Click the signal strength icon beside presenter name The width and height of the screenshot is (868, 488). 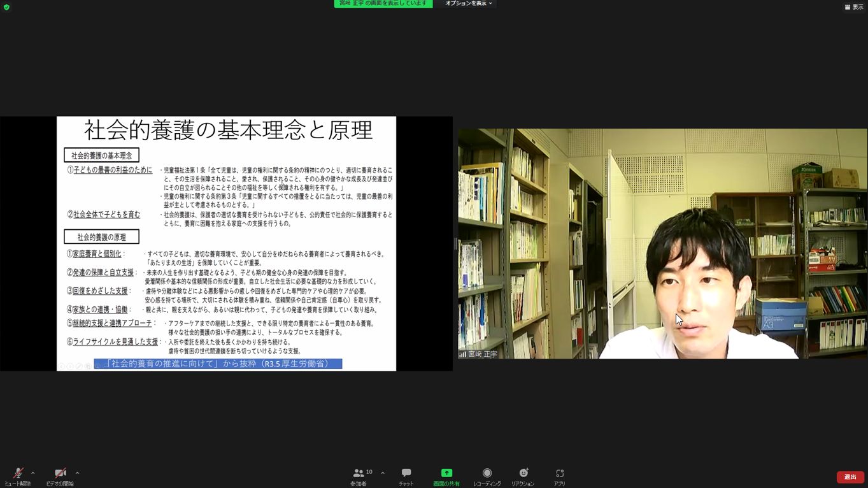(x=462, y=354)
